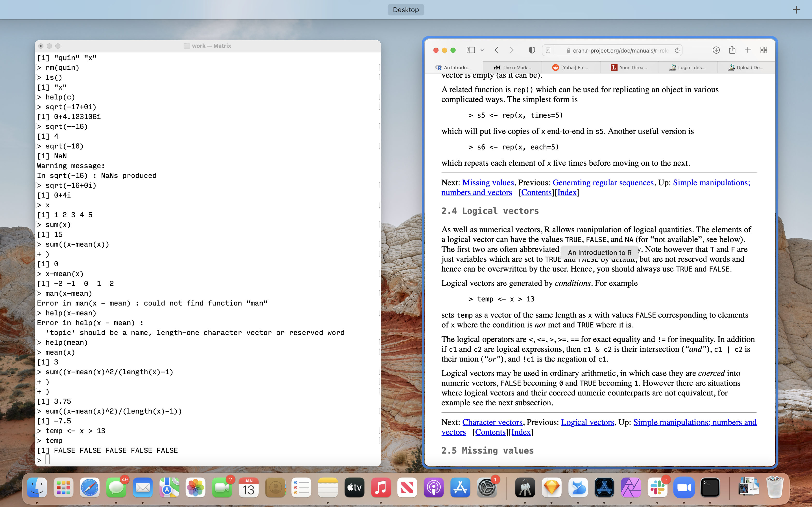Follow the Character vectors link

click(492, 422)
